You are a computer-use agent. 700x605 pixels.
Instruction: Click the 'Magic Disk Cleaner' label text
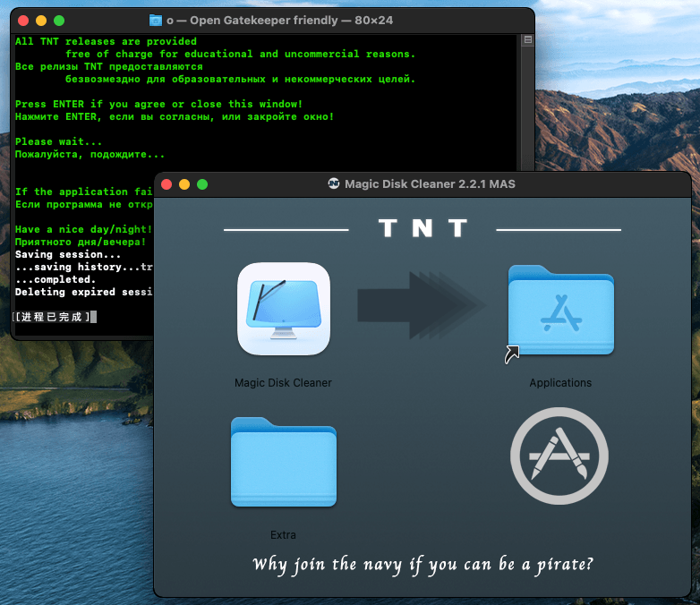[283, 383]
